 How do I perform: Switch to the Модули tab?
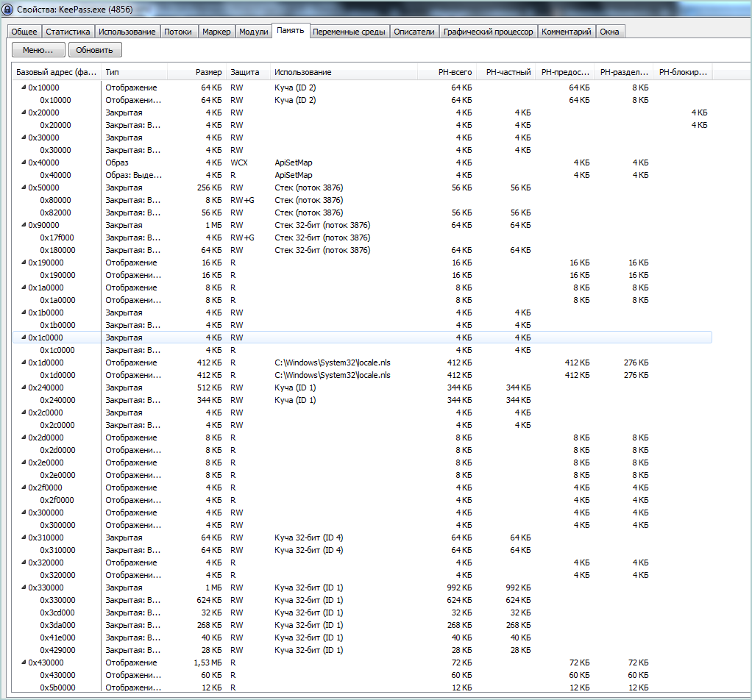click(253, 32)
